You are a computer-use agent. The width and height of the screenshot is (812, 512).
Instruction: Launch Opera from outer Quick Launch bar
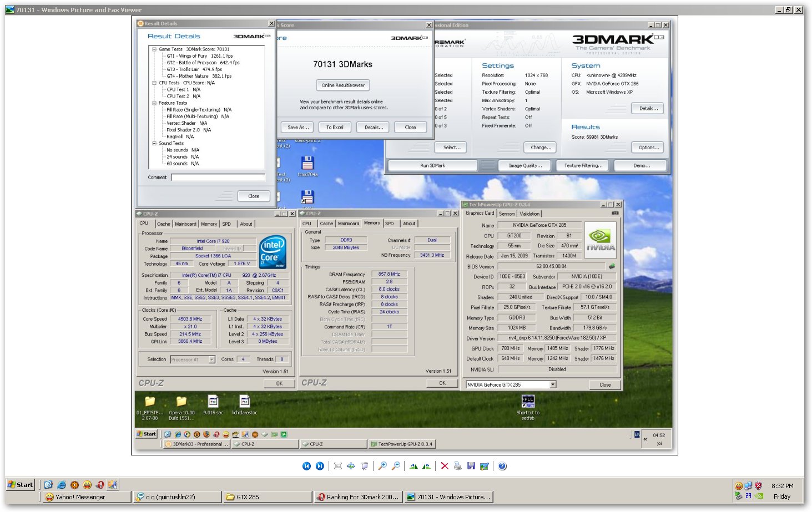coord(100,484)
